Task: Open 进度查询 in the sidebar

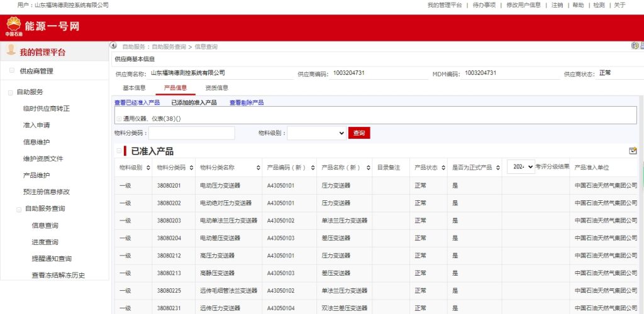Action: (x=45, y=242)
